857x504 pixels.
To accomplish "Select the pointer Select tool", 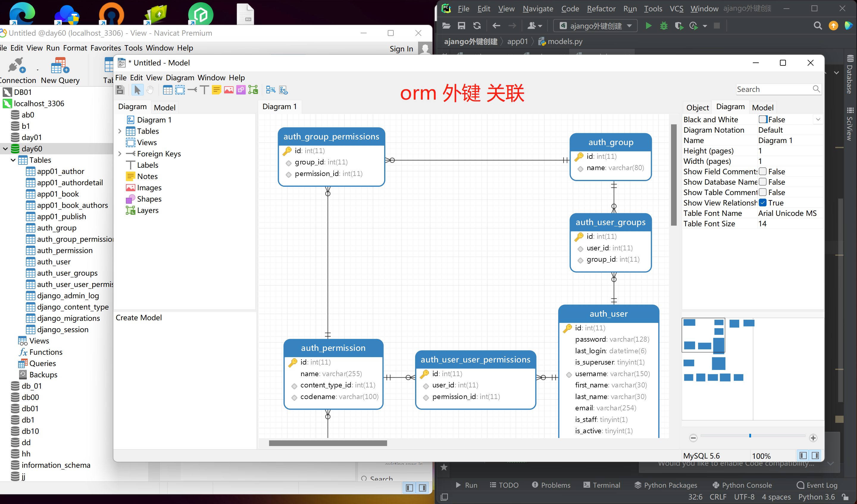I will coord(137,90).
